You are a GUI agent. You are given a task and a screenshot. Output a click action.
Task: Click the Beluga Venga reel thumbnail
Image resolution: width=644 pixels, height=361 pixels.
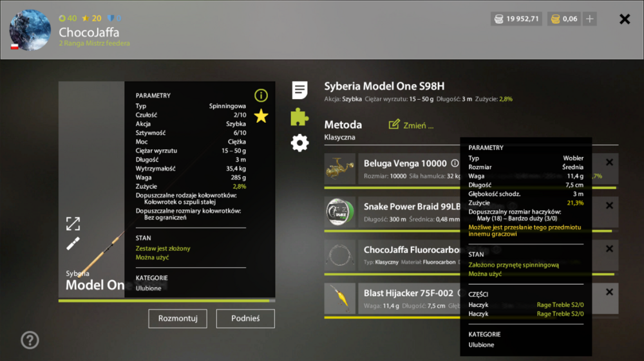[x=339, y=169]
